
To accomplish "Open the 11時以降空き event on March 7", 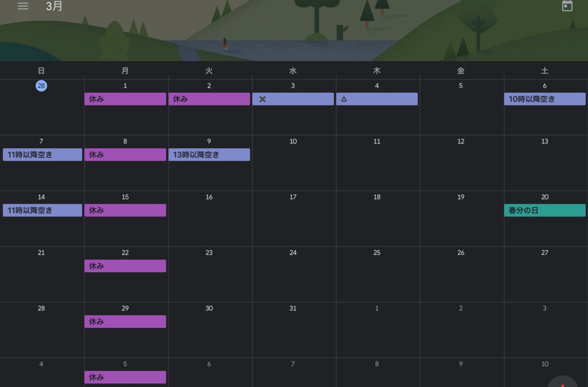I will click(42, 155).
